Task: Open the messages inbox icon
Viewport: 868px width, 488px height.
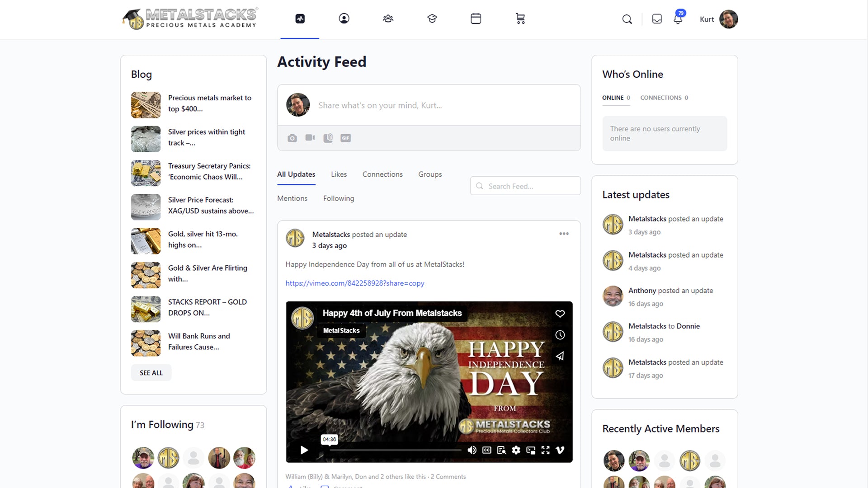Action: (x=657, y=19)
